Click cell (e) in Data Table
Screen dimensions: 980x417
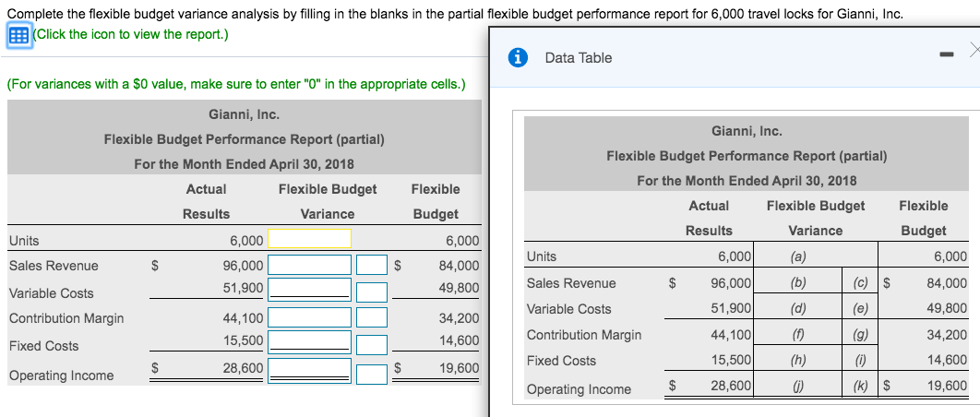(x=860, y=307)
